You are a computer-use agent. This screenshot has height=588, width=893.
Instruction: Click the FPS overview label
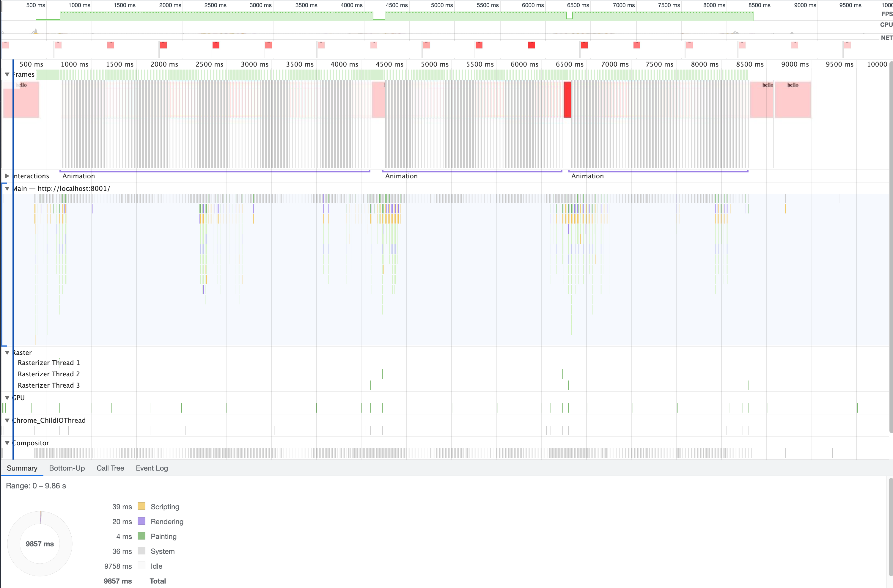pos(887,14)
